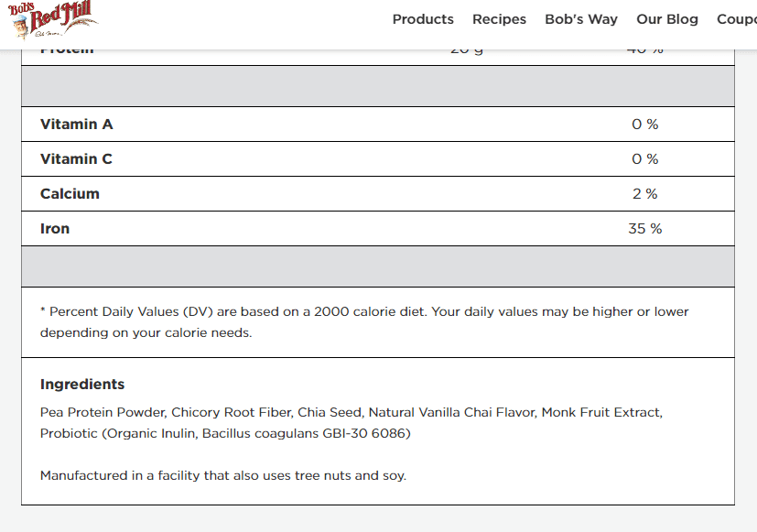This screenshot has height=532, width=757.
Task: Click the Calcium row label
Action: pos(70,194)
